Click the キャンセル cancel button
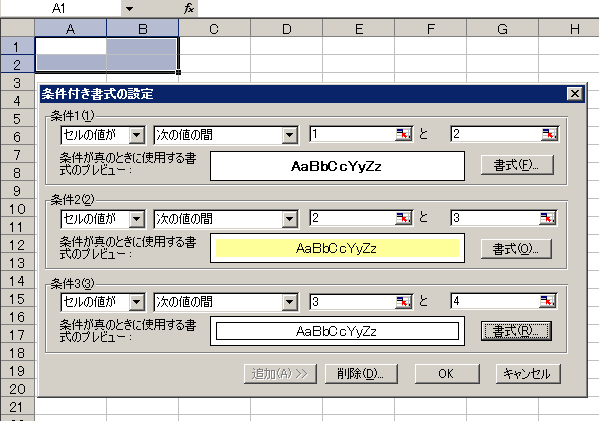 pos(528,373)
